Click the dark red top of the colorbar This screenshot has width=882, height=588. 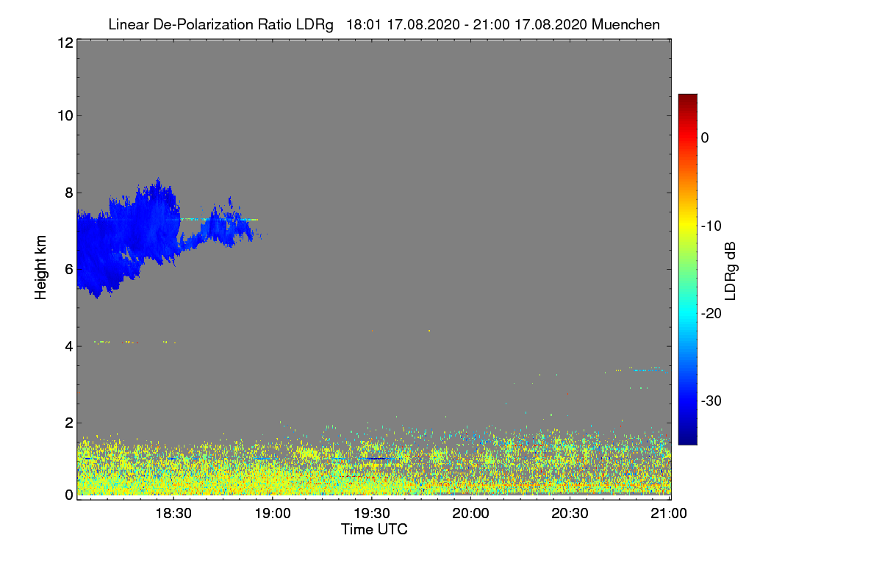(x=687, y=100)
